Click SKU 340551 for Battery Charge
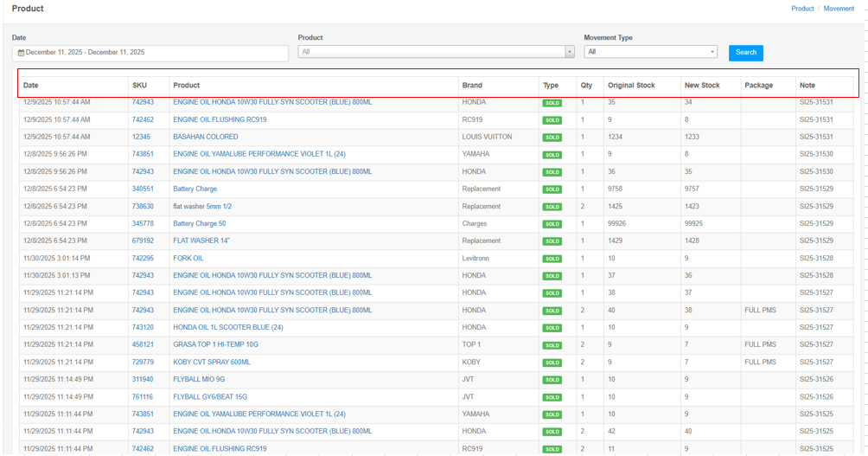Image resolution: width=868 pixels, height=456 pixels. tap(143, 189)
